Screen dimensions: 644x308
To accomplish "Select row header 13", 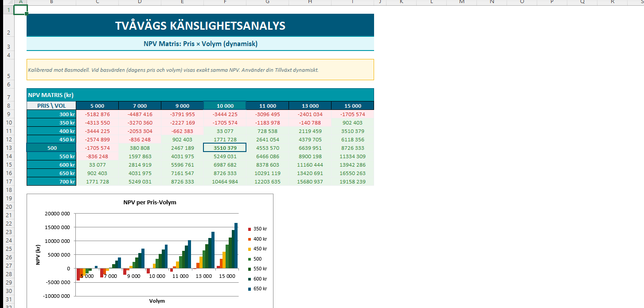I will (7, 148).
